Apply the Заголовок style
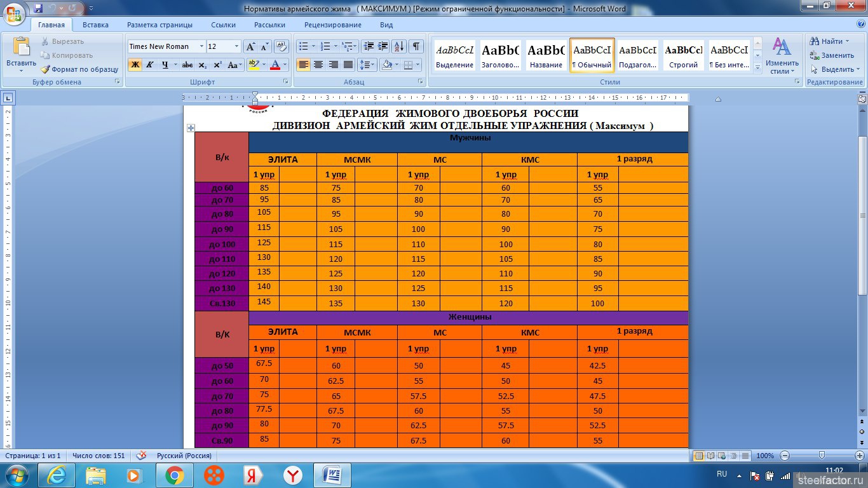The width and height of the screenshot is (868, 488). click(x=501, y=55)
